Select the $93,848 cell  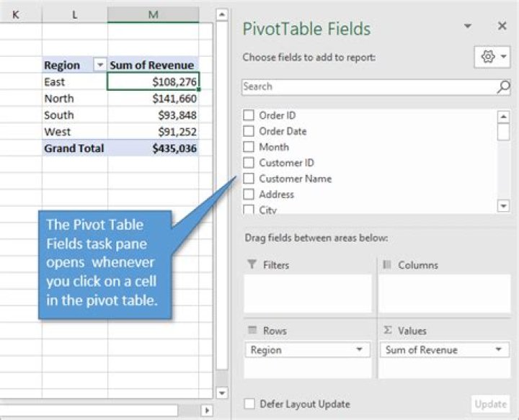(154, 115)
